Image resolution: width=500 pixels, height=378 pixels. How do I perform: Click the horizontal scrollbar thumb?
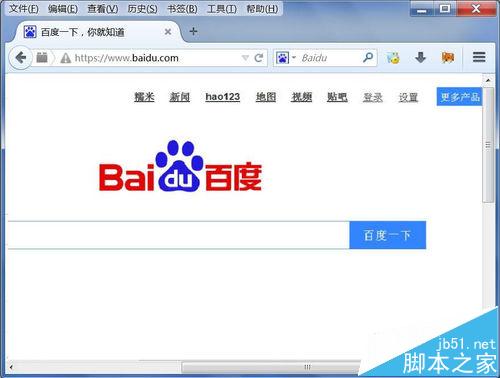click(272, 367)
